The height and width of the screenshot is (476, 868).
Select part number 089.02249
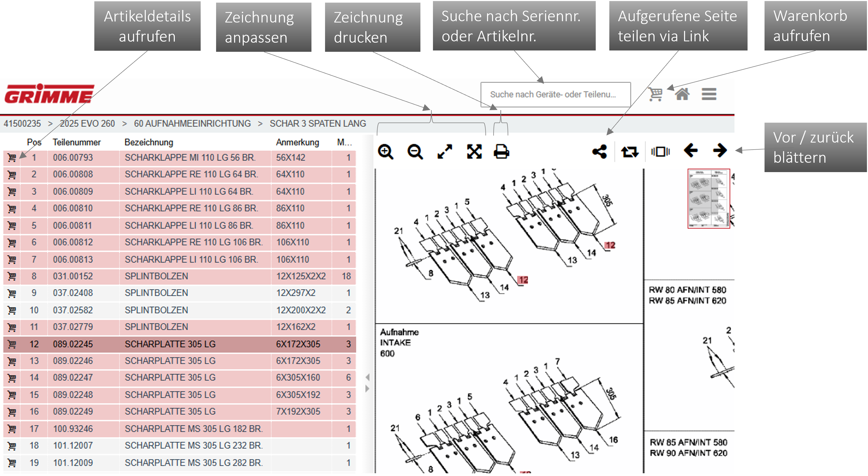[73, 412]
